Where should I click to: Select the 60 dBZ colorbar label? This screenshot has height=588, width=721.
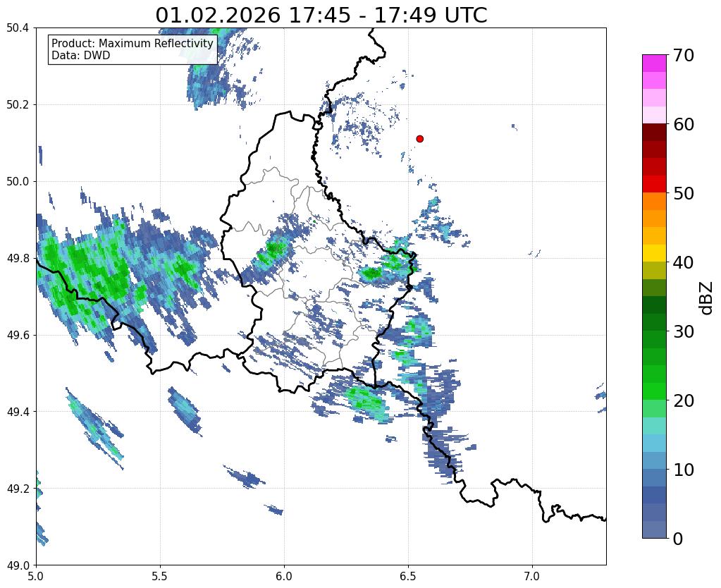tap(684, 124)
